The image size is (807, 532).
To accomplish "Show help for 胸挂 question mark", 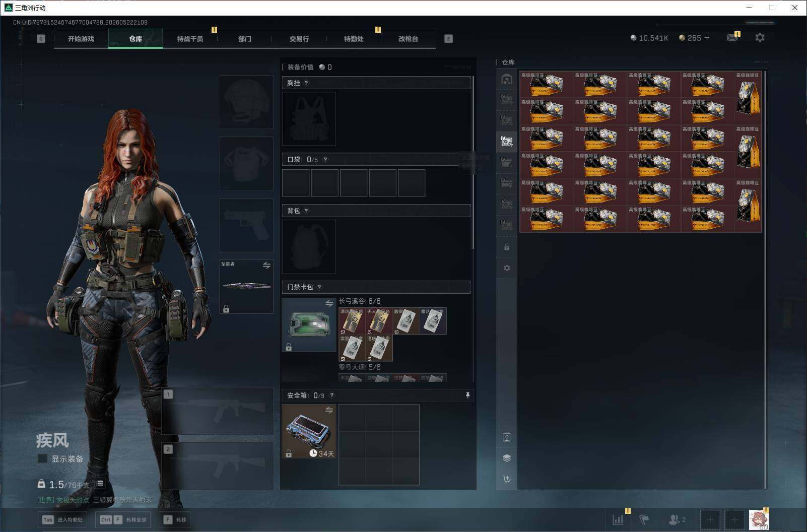I will (x=306, y=83).
